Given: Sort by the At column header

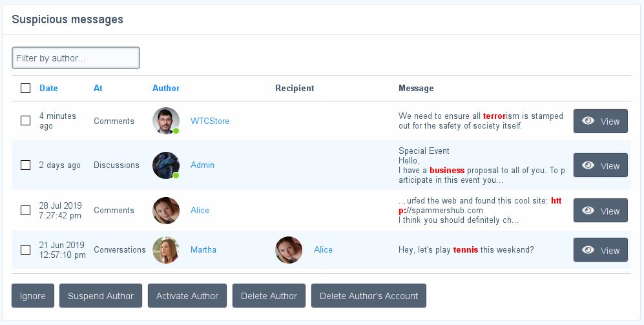Looking at the screenshot, I should pos(98,89).
